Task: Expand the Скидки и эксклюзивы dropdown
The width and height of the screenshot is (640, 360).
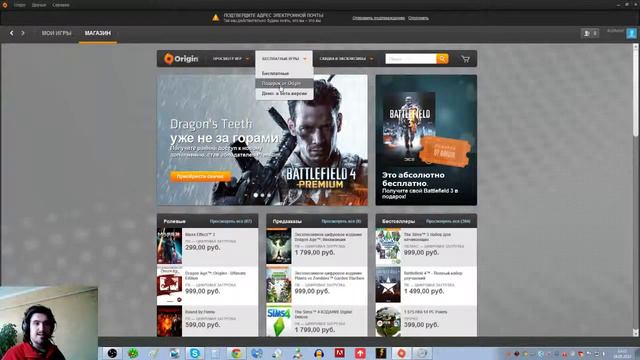Action: click(346, 59)
